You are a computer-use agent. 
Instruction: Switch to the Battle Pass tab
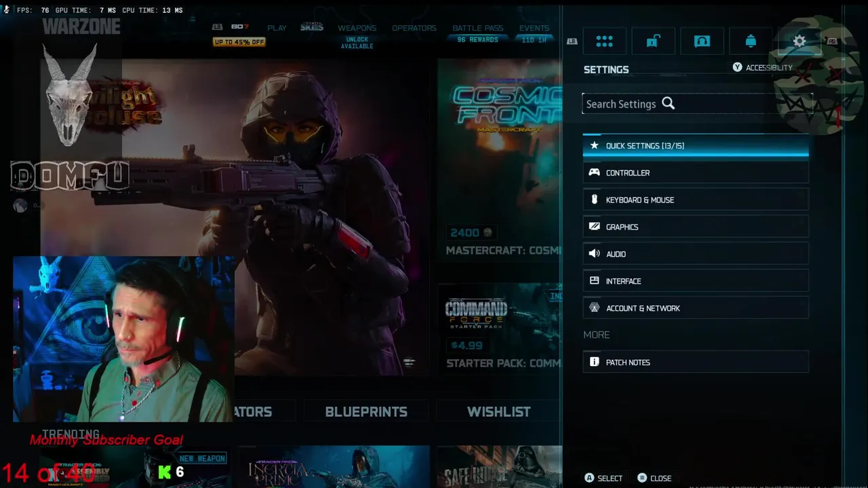[477, 28]
